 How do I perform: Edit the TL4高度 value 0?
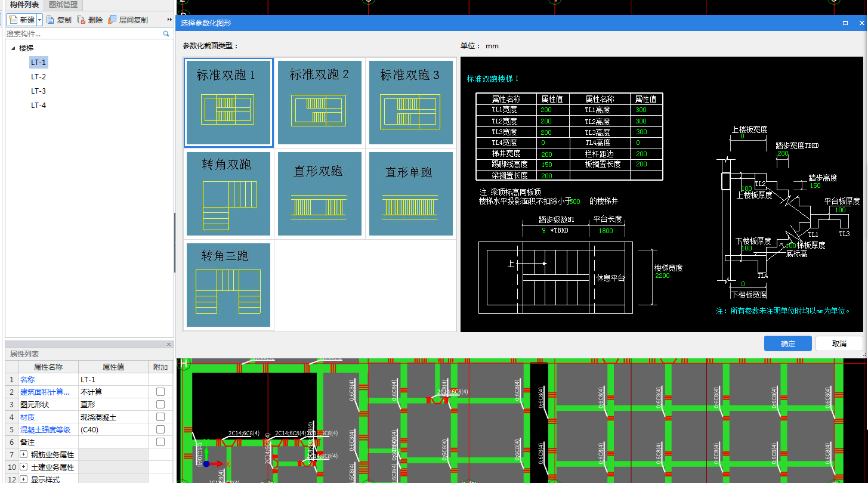(x=638, y=143)
